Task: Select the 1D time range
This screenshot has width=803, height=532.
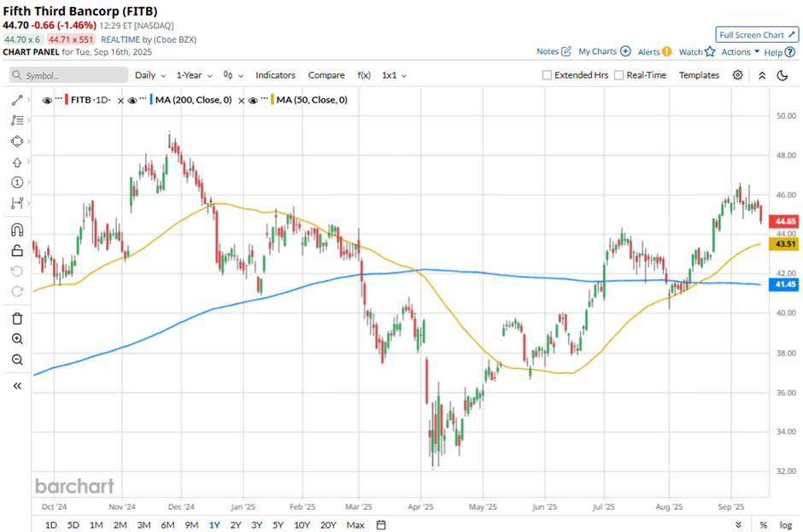Action: [x=50, y=525]
